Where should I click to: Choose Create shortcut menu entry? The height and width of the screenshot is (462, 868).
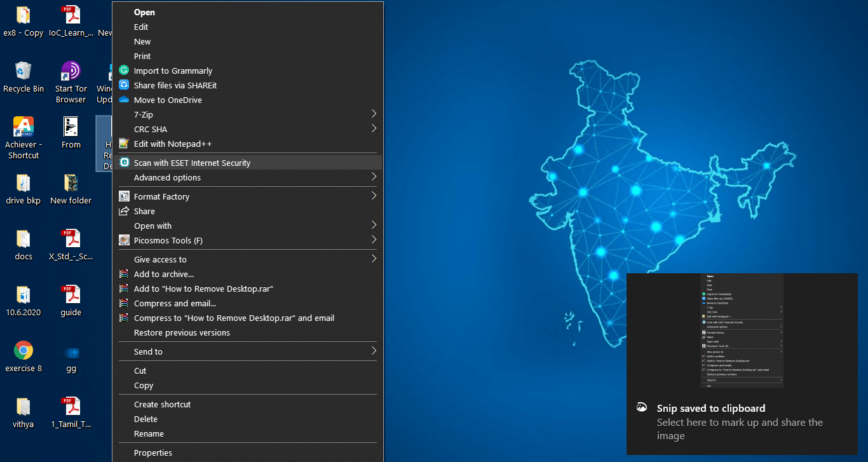[162, 404]
